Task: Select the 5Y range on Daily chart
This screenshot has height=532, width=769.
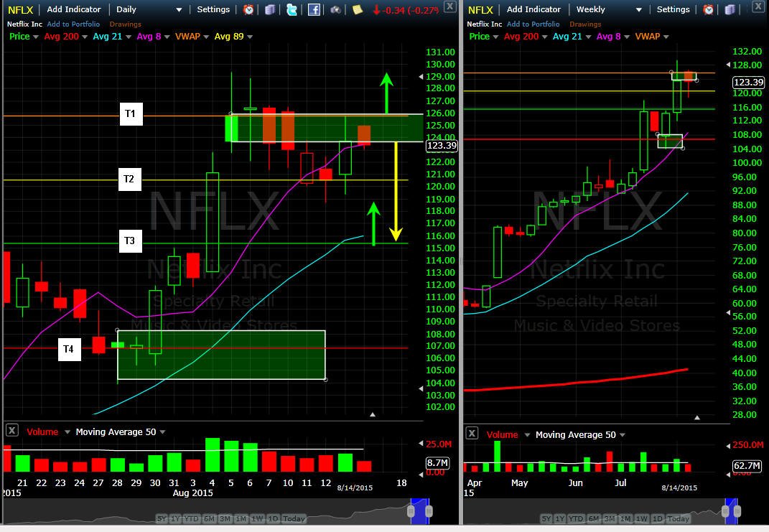Action: pyautogui.click(x=162, y=519)
